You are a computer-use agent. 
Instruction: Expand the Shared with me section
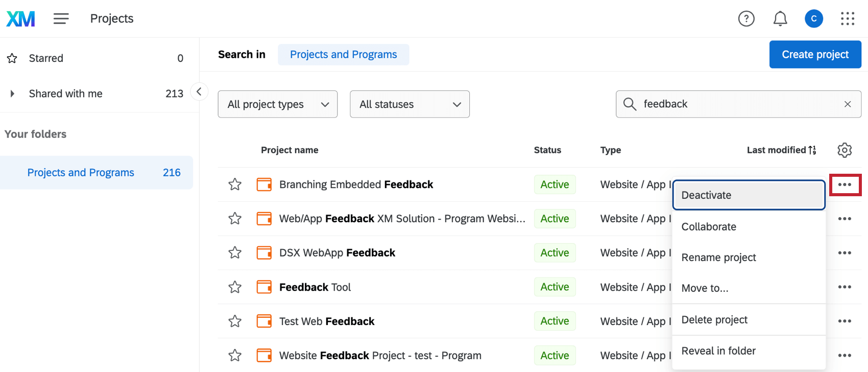tap(12, 94)
